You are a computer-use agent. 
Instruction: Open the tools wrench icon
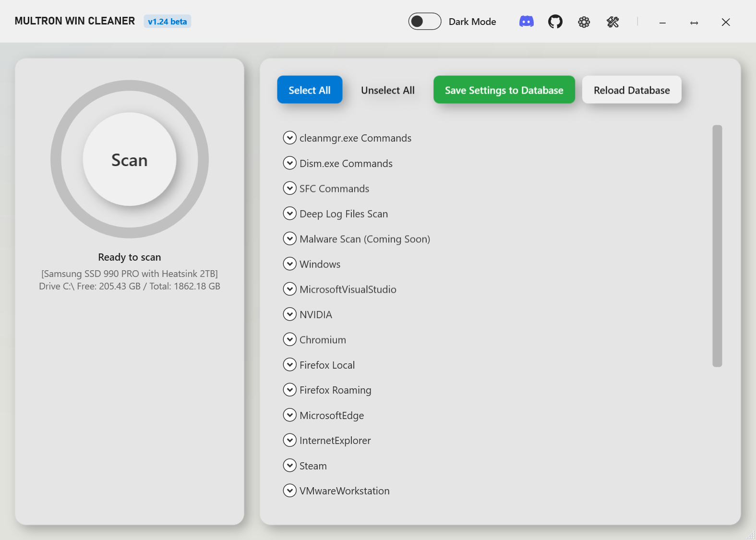click(612, 22)
